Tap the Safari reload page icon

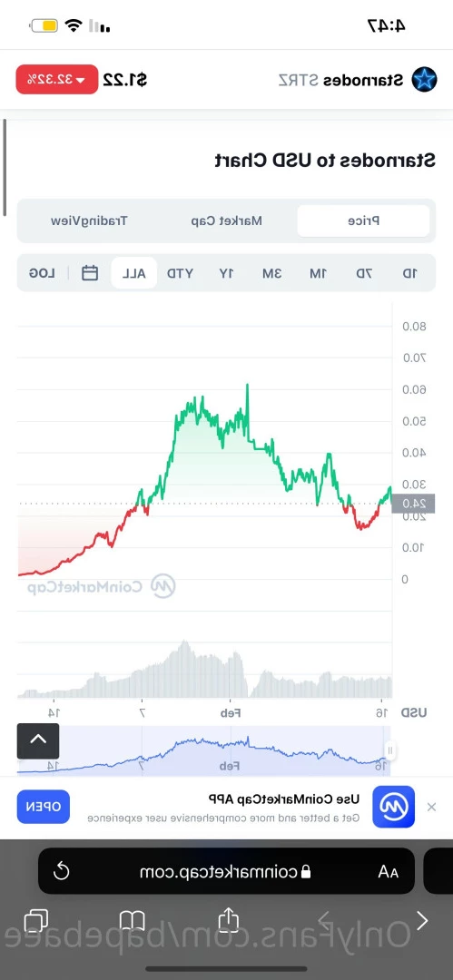pos(61,870)
